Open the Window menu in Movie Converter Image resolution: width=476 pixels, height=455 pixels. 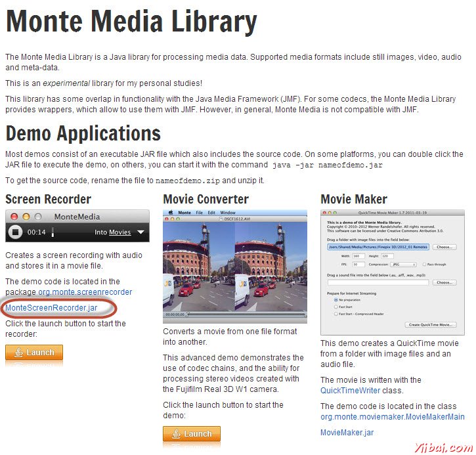228,213
